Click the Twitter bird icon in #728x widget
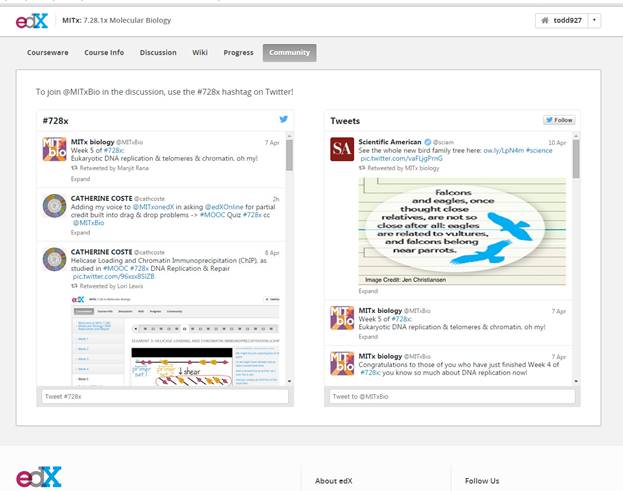This screenshot has height=491, width=623. tap(283, 119)
